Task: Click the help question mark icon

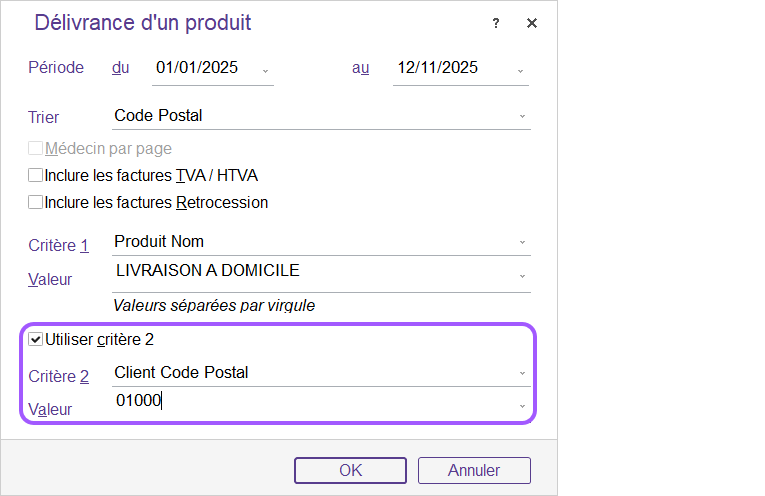Action: pyautogui.click(x=495, y=24)
